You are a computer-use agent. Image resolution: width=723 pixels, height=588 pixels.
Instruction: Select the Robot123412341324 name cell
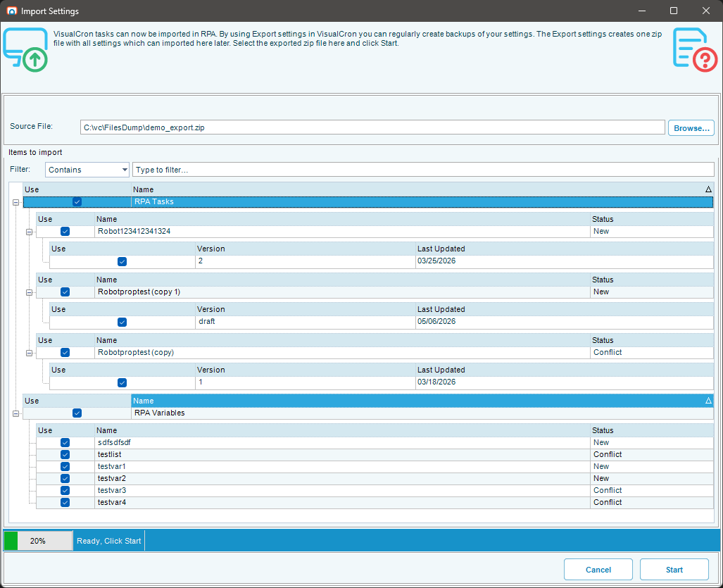tap(342, 232)
